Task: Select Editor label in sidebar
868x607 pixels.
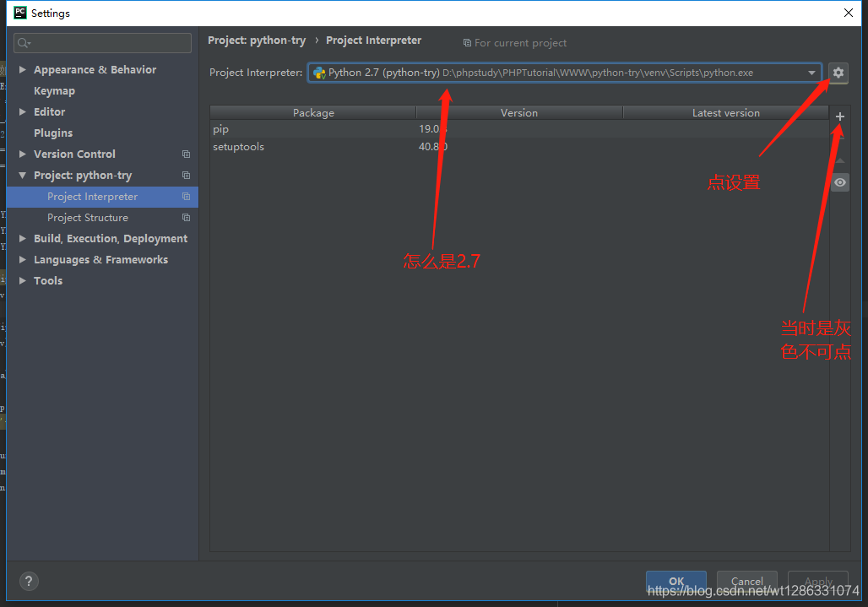Action: (49, 111)
